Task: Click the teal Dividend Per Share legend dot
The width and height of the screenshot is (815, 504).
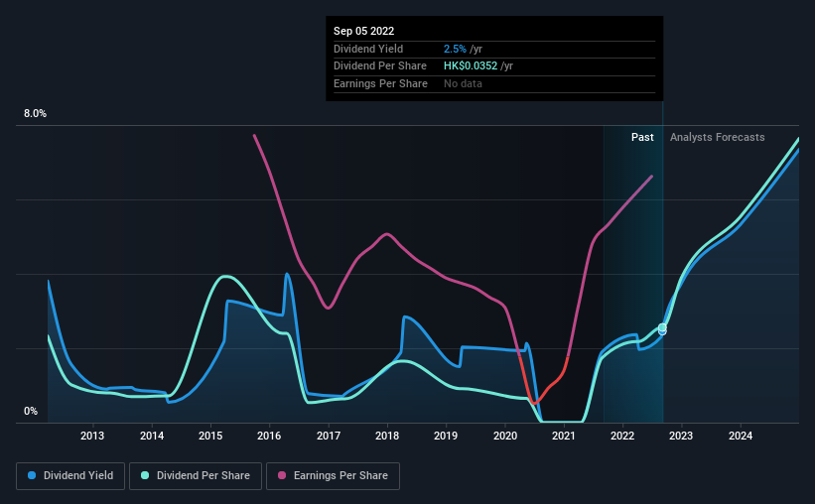Action: (145, 475)
